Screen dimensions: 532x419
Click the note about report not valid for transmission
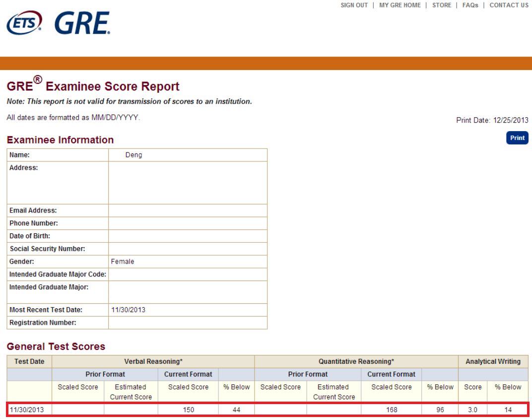click(x=129, y=101)
